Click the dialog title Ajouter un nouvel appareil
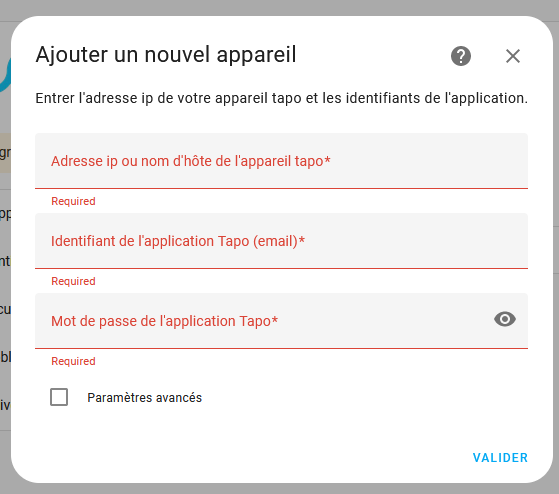The image size is (559, 494). tap(166, 55)
